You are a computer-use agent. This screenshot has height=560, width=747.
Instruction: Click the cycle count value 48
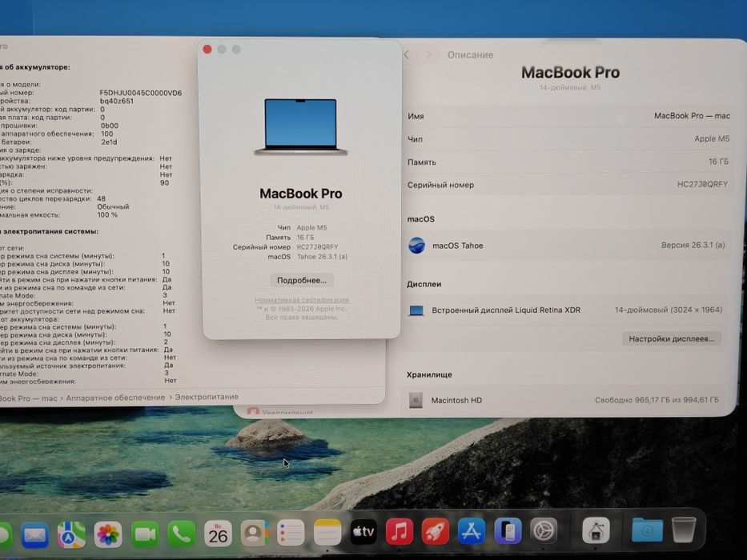[101, 198]
